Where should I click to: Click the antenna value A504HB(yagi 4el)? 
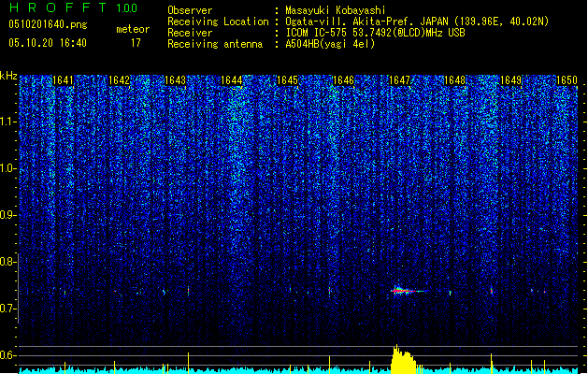coord(330,44)
